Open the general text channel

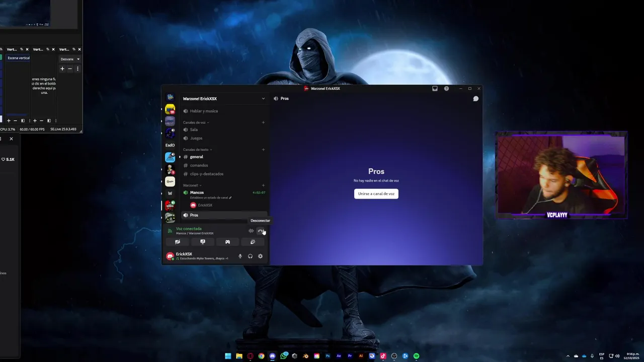coord(223,157)
